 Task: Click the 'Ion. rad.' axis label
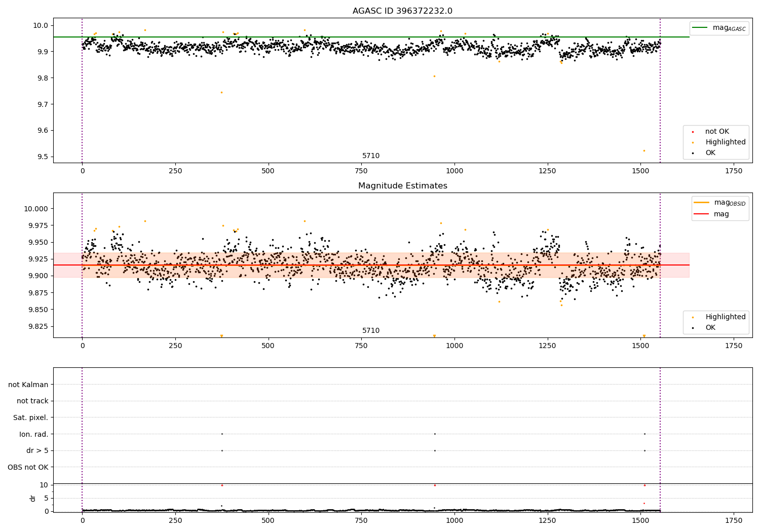(34, 434)
